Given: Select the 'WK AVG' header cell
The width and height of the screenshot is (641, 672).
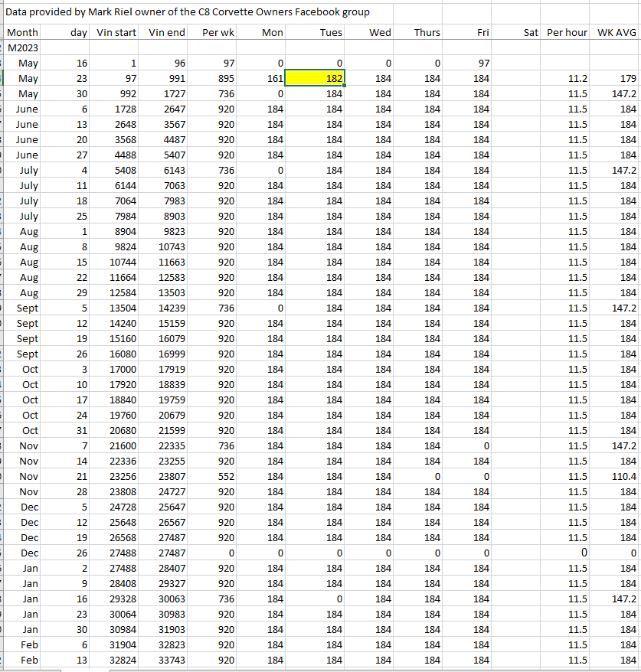Looking at the screenshot, I should [616, 32].
